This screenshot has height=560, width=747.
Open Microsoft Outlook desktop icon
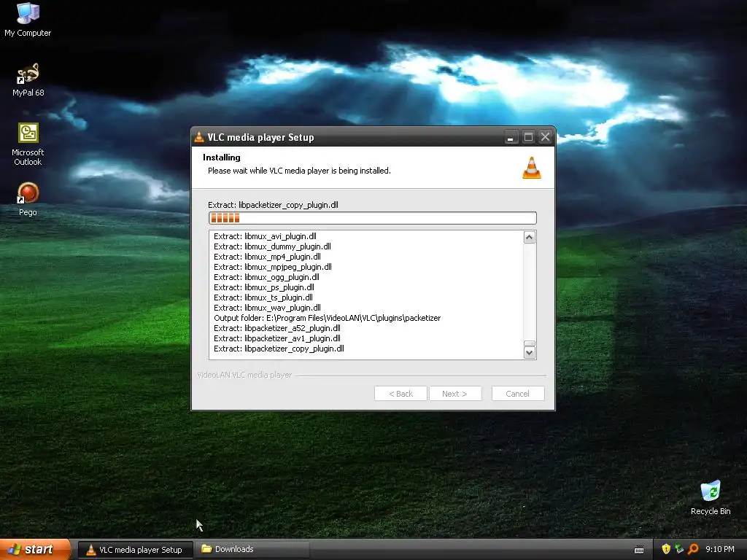tap(28, 144)
